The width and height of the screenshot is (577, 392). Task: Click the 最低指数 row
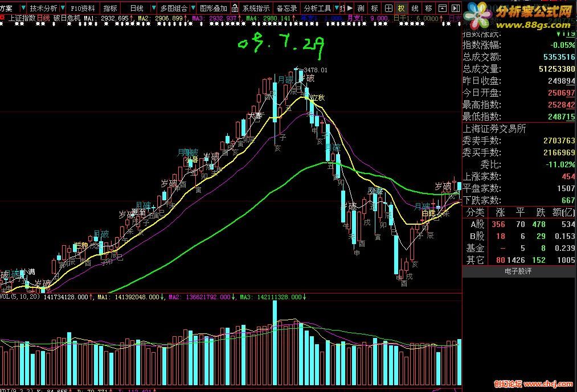tap(518, 117)
